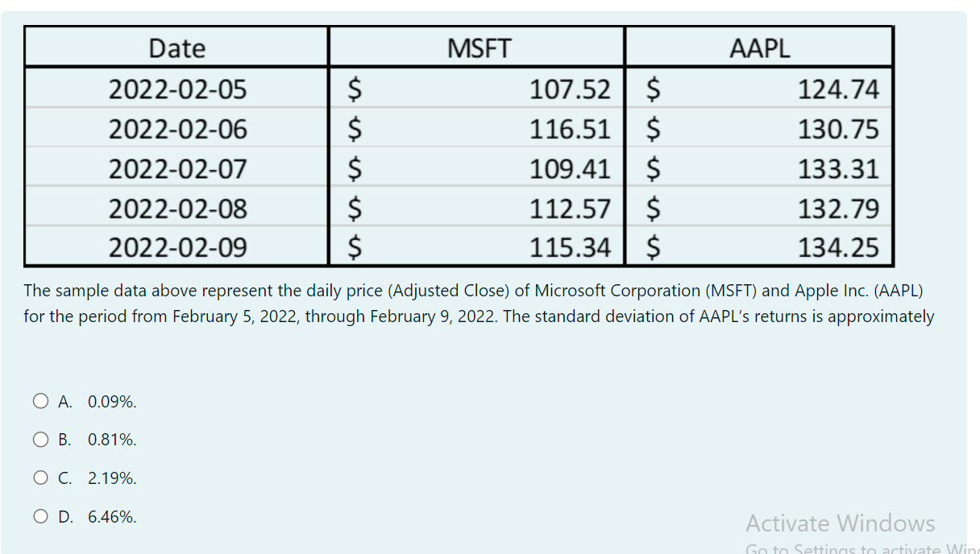
Task: Select the 2022-02-05 date cell
Action: click(176, 89)
